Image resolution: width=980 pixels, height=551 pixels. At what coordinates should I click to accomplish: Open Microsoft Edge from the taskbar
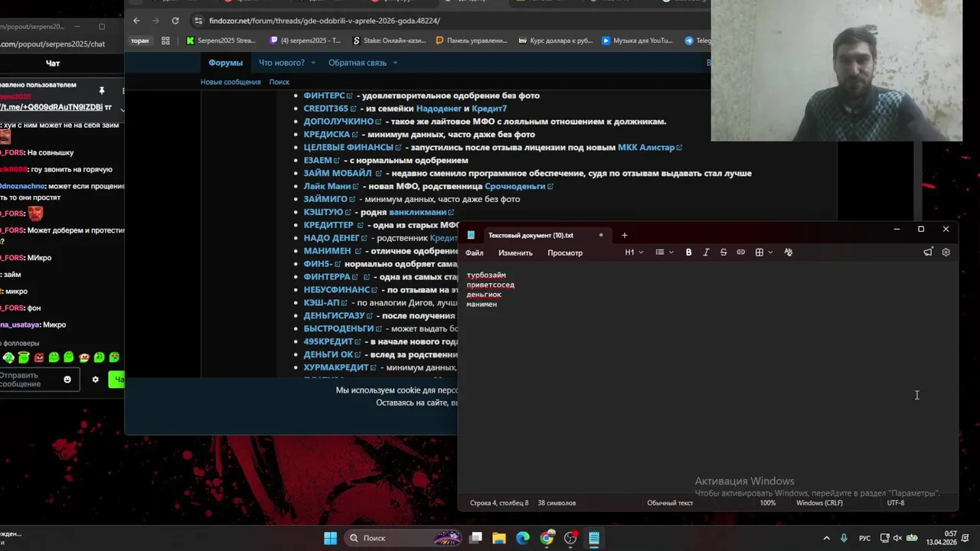tap(523, 538)
